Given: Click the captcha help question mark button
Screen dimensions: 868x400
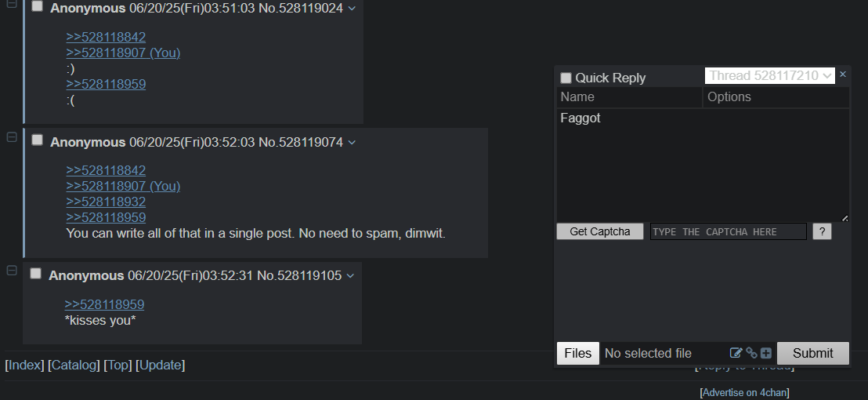Looking at the screenshot, I should coord(822,231).
